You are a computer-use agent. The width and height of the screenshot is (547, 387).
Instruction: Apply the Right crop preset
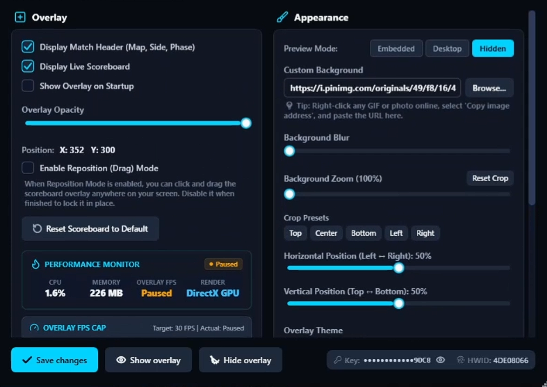(425, 233)
